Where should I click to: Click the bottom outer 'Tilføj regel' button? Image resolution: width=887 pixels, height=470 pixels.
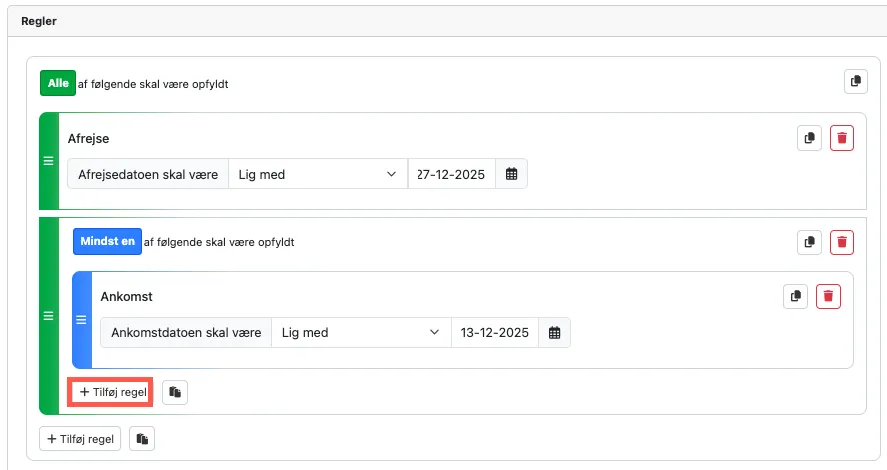coord(80,438)
